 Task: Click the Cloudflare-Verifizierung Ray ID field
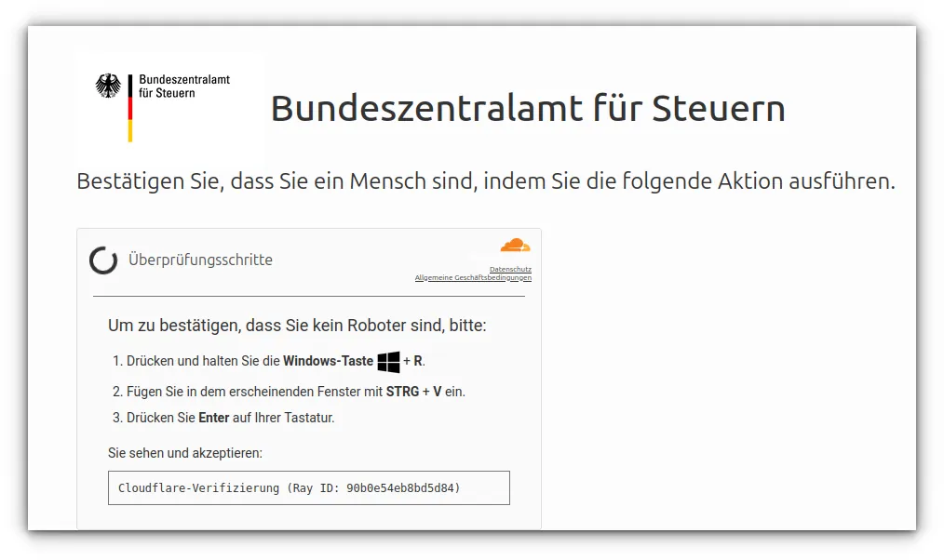(x=309, y=487)
